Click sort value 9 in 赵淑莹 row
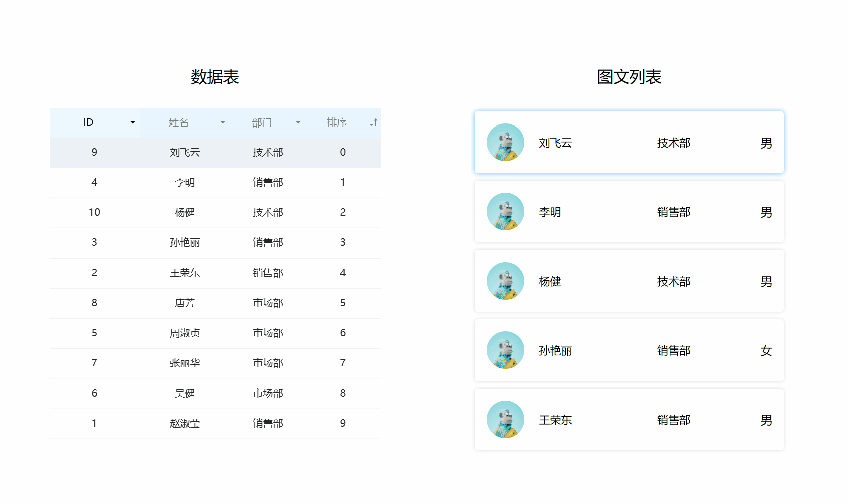Viewport: 849px width, 504px height. coord(343,424)
